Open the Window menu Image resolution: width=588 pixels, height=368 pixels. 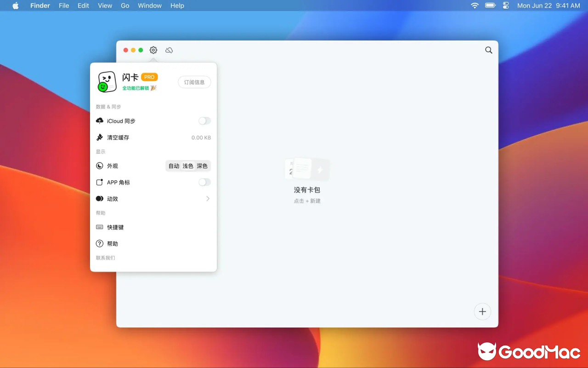point(150,6)
